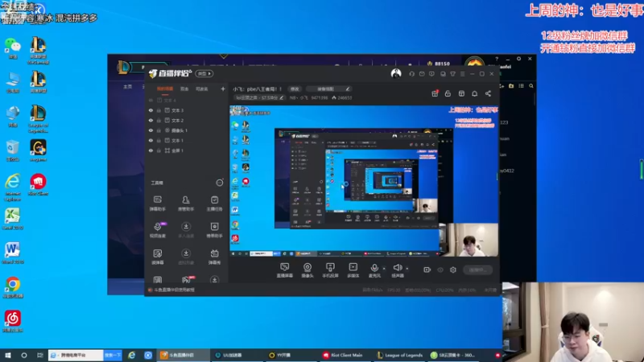The width and height of the screenshot is (644, 362).
Task: Open the Windows Start menu
Action: pyautogui.click(x=8, y=355)
